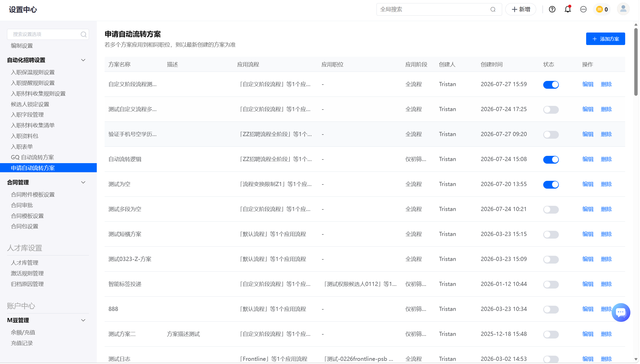Edit the 智能标签投递 plan
This screenshot has width=640, height=364.
(588, 284)
